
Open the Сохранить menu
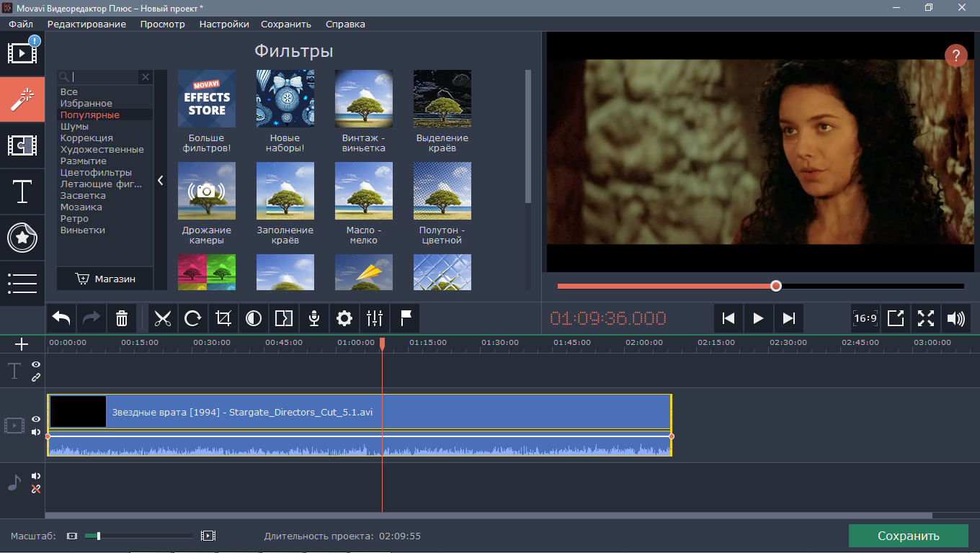coord(286,24)
